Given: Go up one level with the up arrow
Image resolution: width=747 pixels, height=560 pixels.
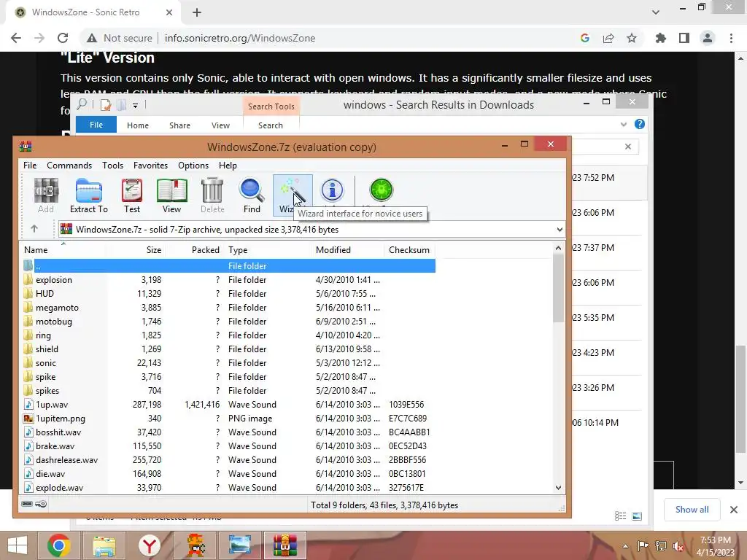Looking at the screenshot, I should tap(34, 229).
